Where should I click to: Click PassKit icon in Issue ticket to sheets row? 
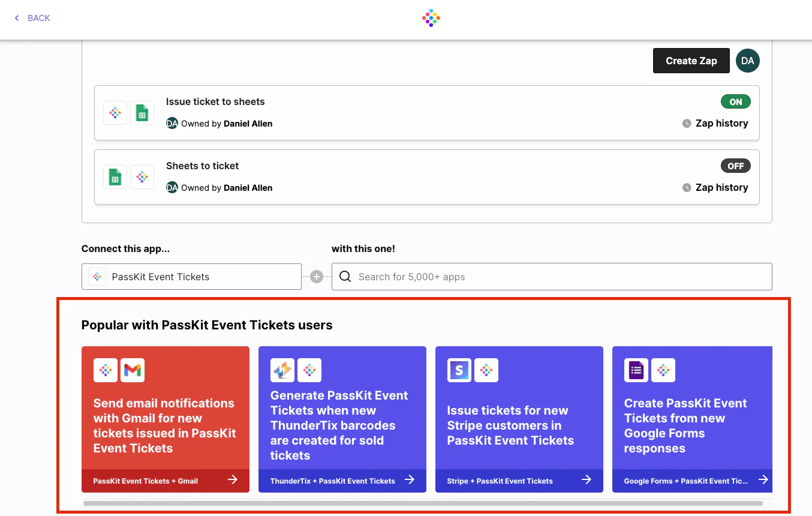[x=115, y=113]
